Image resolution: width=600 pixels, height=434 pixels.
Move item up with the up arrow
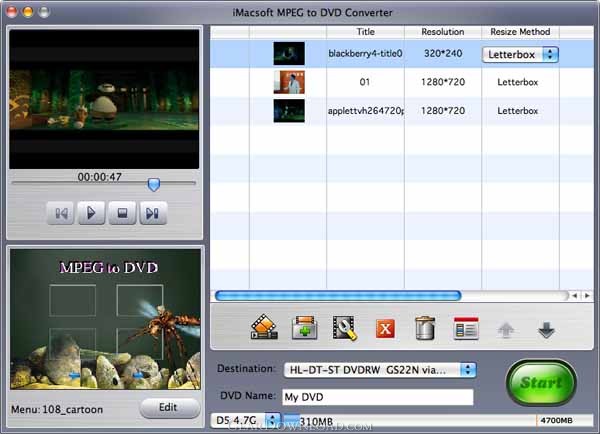[506, 330]
